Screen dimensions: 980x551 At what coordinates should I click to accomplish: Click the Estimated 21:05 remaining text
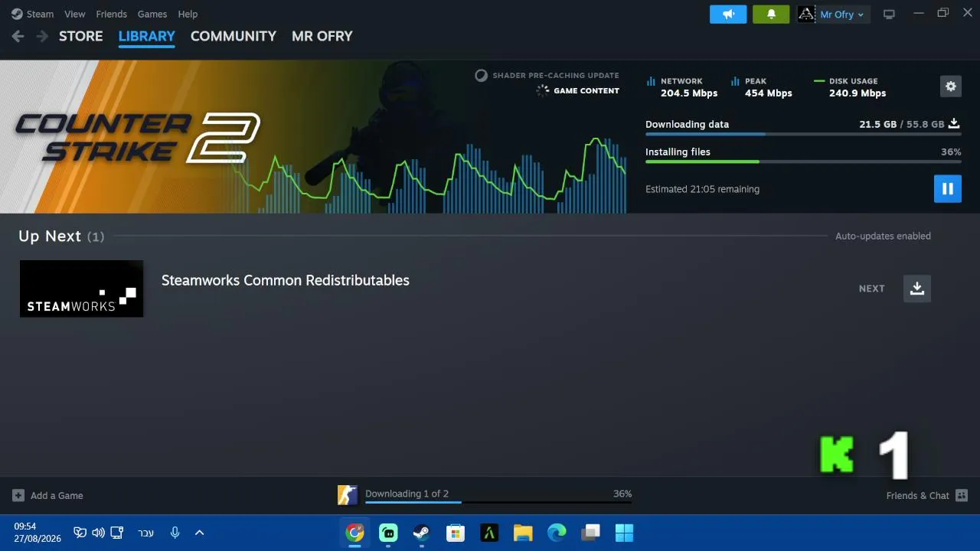(x=703, y=189)
